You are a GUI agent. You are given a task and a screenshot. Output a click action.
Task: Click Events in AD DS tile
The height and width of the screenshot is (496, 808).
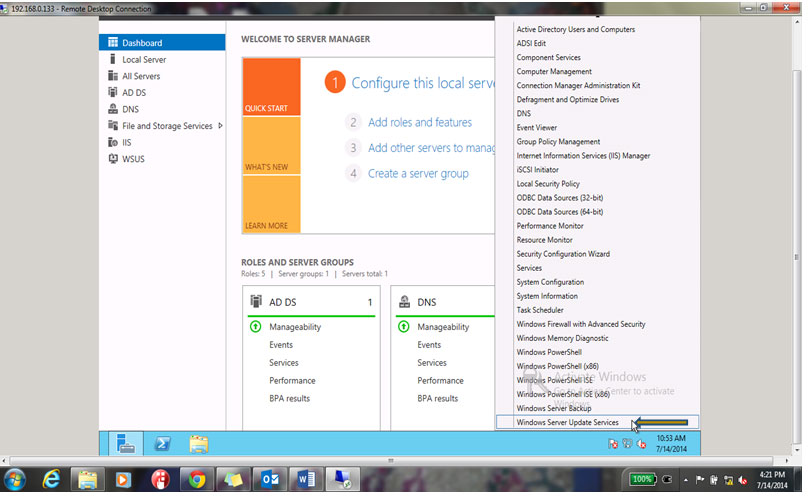[x=281, y=345]
